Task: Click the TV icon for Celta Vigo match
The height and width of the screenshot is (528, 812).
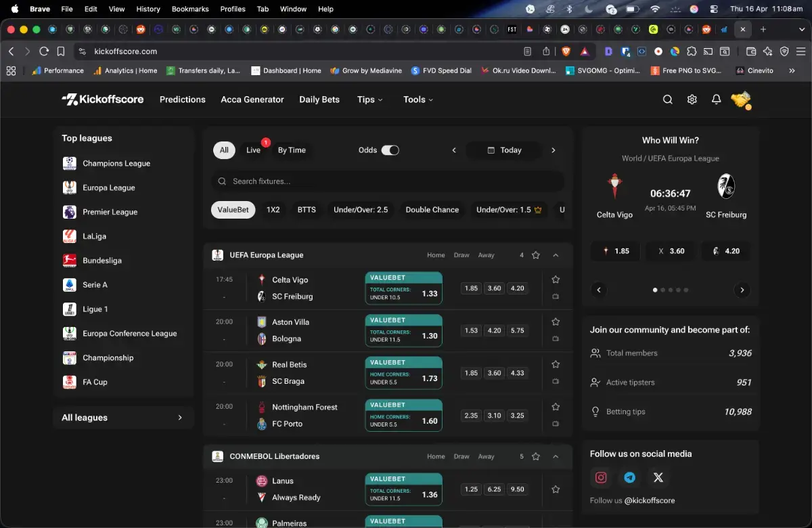Action: point(556,296)
